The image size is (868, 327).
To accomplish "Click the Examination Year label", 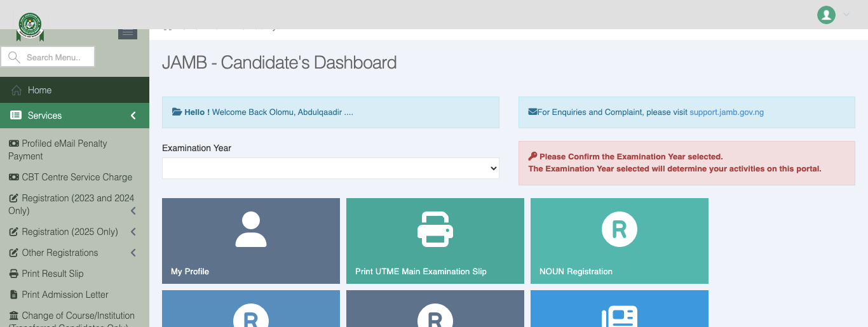I will coord(197,148).
